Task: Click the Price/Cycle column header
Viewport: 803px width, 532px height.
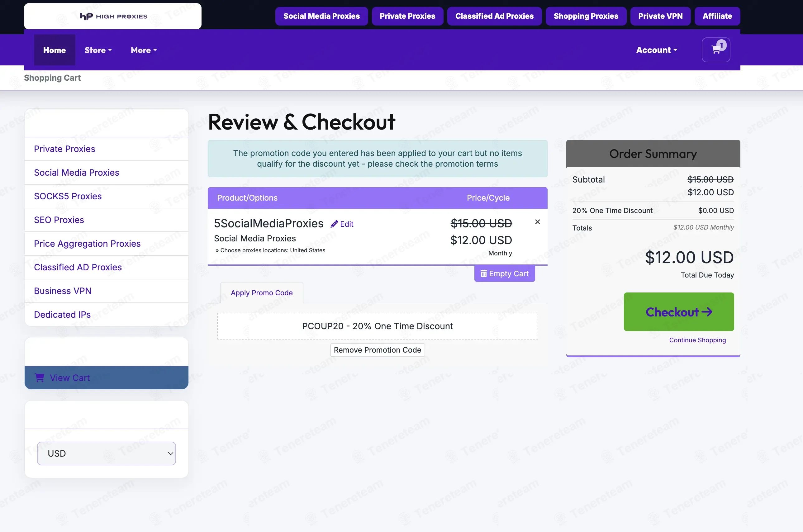Action: click(x=488, y=198)
